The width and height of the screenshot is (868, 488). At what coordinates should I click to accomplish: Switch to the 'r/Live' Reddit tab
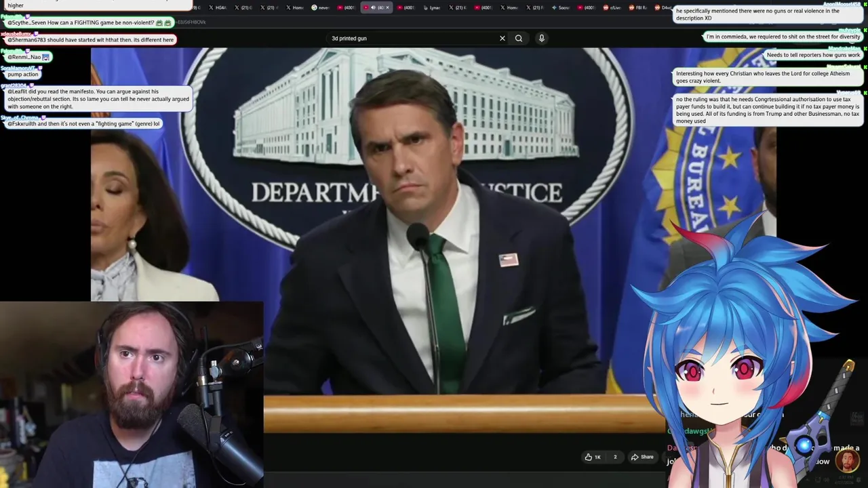(x=611, y=7)
